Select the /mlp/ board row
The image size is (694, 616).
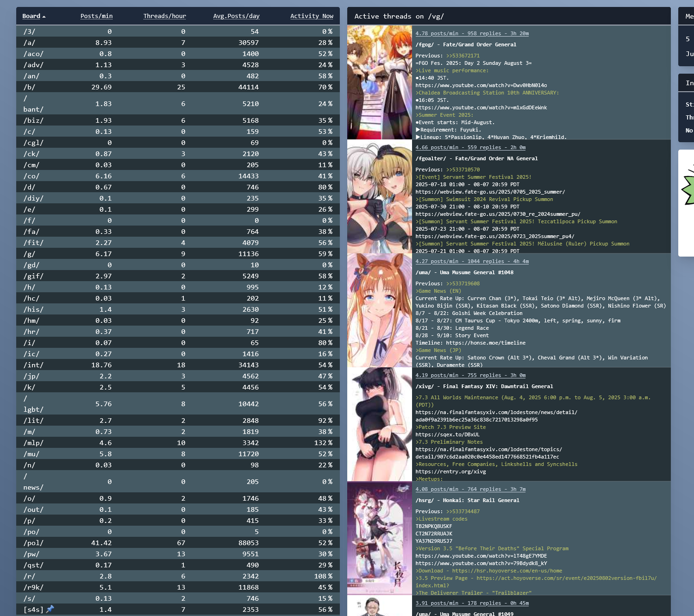coord(178,443)
